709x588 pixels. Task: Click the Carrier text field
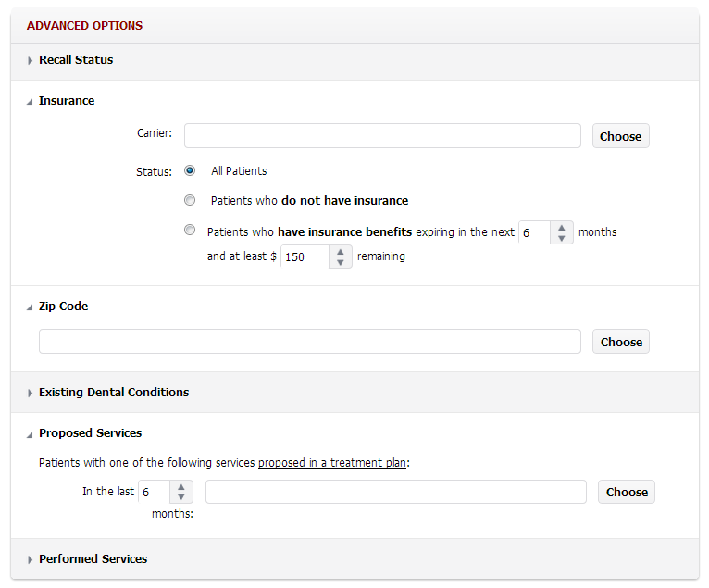(x=382, y=136)
